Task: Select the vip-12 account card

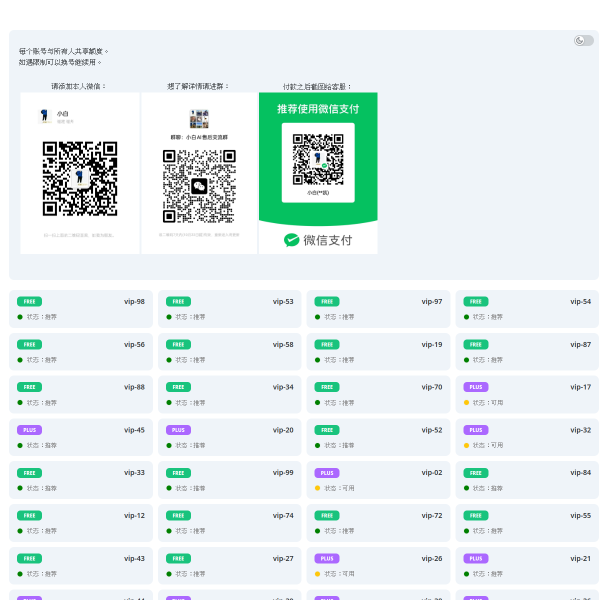Action: click(x=81, y=523)
